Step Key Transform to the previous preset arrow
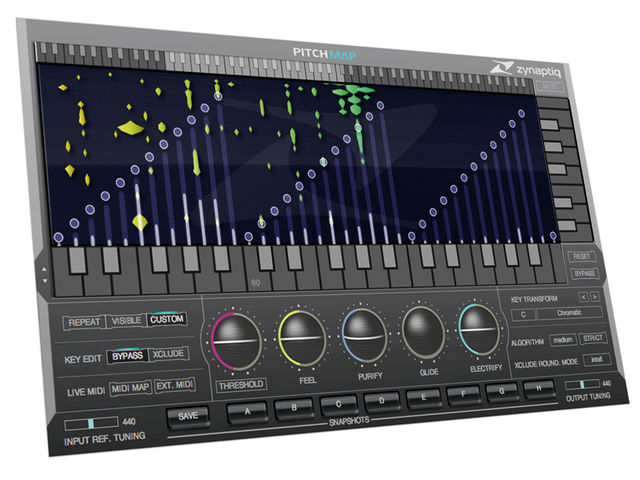This screenshot has height=480, width=640. (x=584, y=297)
